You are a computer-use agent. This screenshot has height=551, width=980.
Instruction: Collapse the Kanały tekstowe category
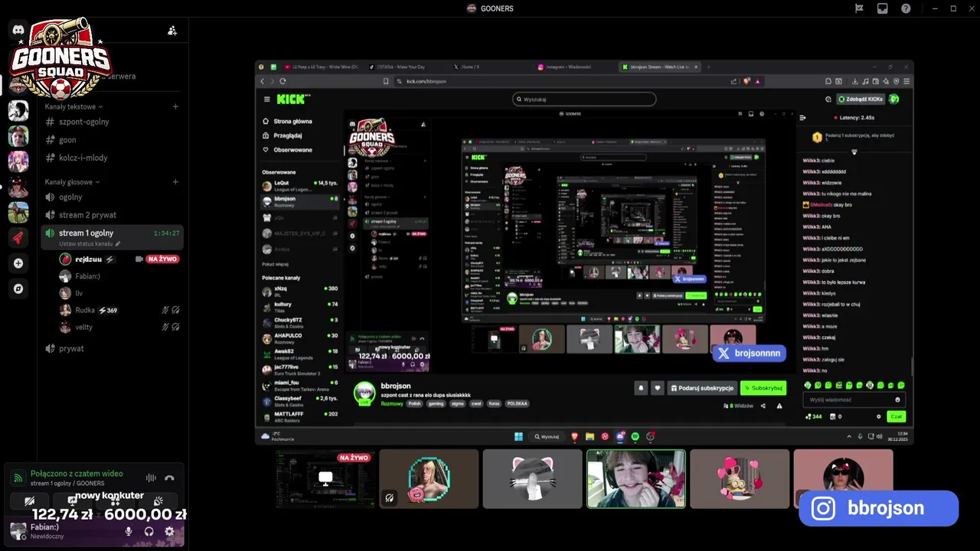tap(73, 106)
